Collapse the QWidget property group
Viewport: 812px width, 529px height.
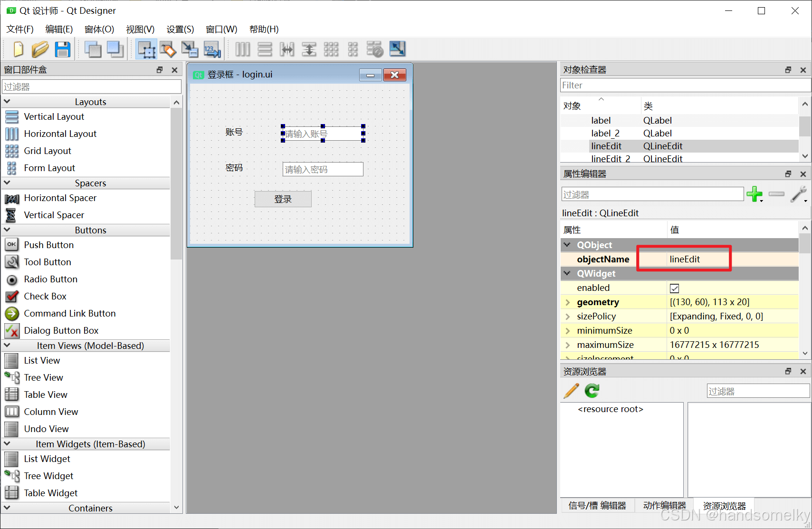(x=567, y=273)
